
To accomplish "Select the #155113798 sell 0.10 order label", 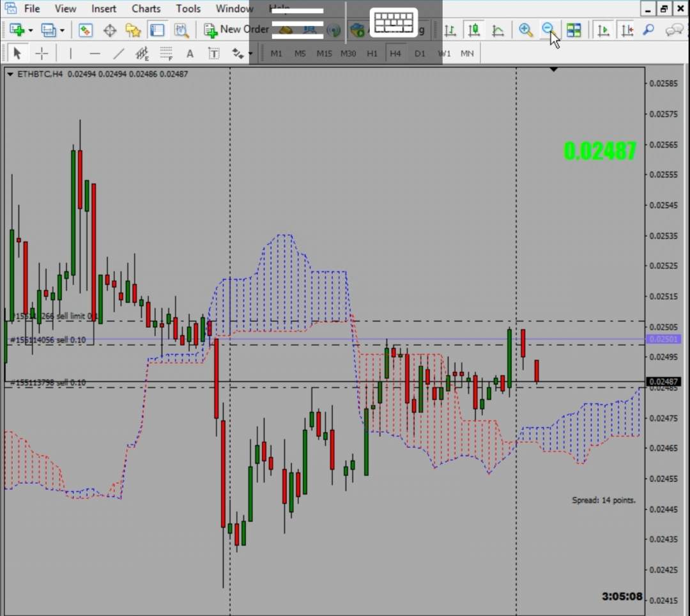I will click(x=47, y=382).
